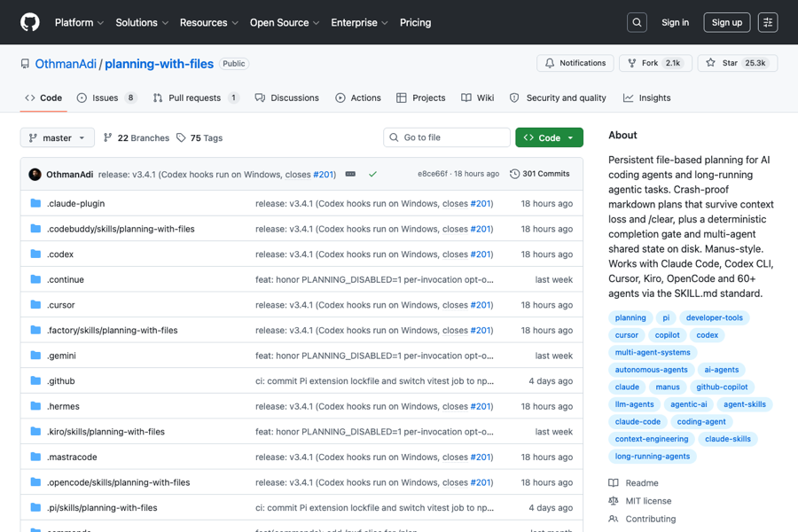Click the green check status icon
This screenshot has width=798, height=532.
point(372,174)
